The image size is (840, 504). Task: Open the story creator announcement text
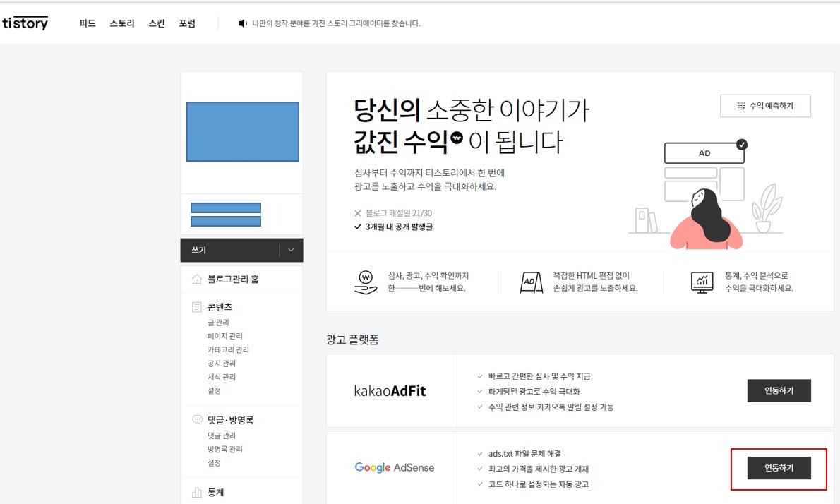click(337, 23)
